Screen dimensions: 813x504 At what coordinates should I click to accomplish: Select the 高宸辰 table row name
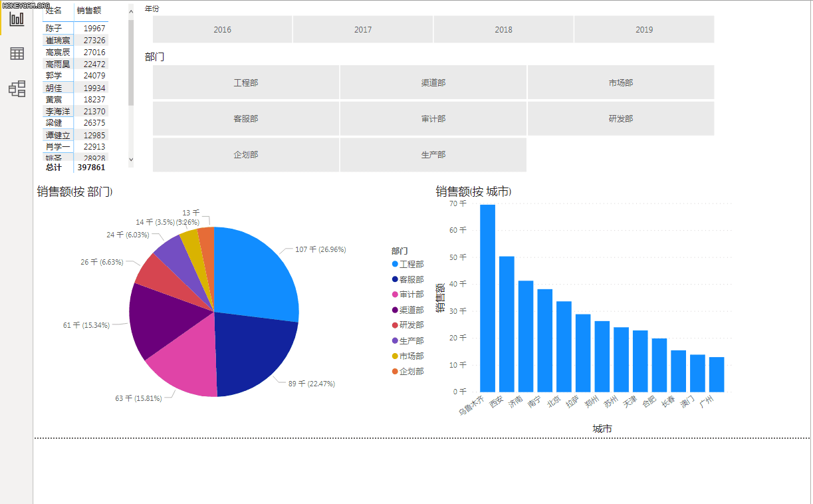58,53
